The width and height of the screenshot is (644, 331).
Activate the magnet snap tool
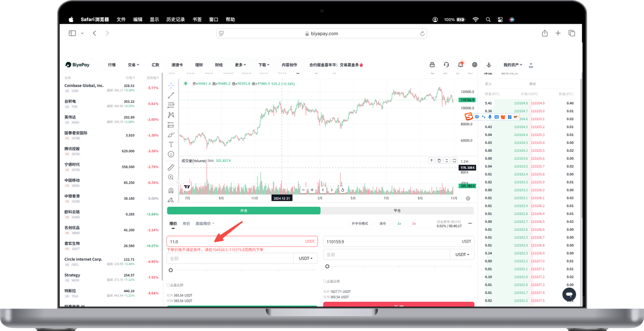point(171,191)
